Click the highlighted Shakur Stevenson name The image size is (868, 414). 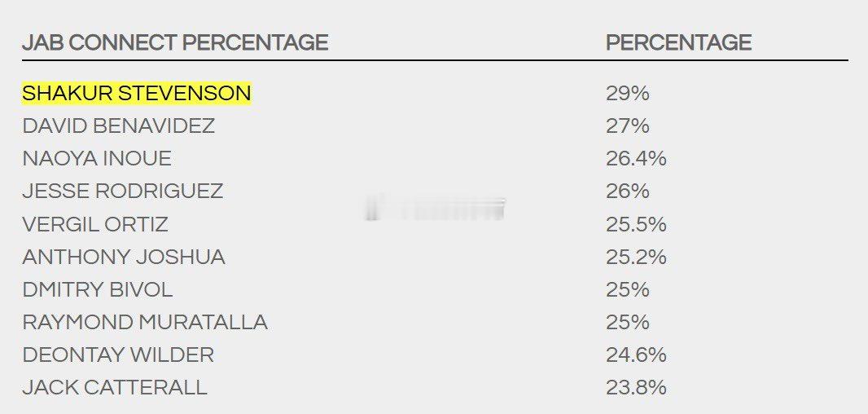pos(136,93)
